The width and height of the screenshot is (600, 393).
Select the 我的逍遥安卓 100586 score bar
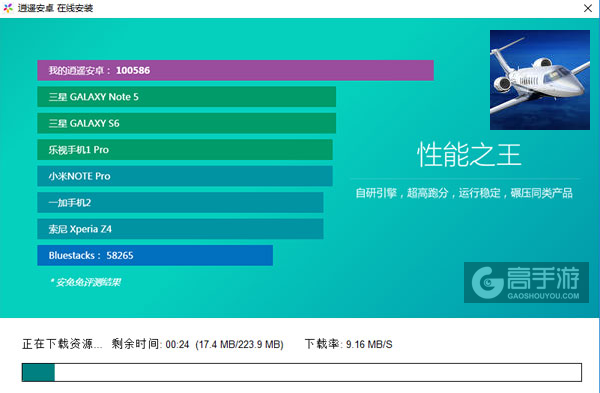tap(235, 70)
